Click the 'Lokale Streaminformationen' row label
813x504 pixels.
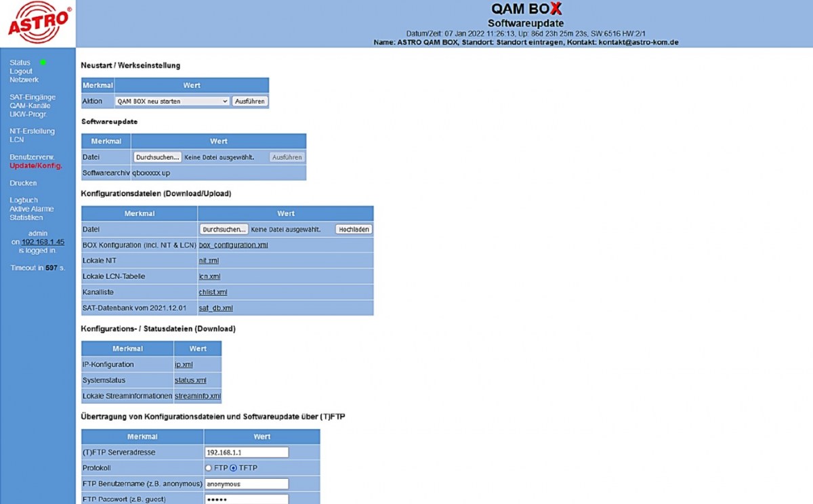[x=127, y=396]
